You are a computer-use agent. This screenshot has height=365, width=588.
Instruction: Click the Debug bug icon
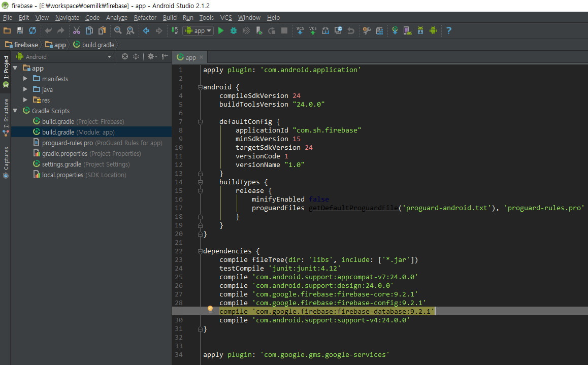[x=234, y=31]
